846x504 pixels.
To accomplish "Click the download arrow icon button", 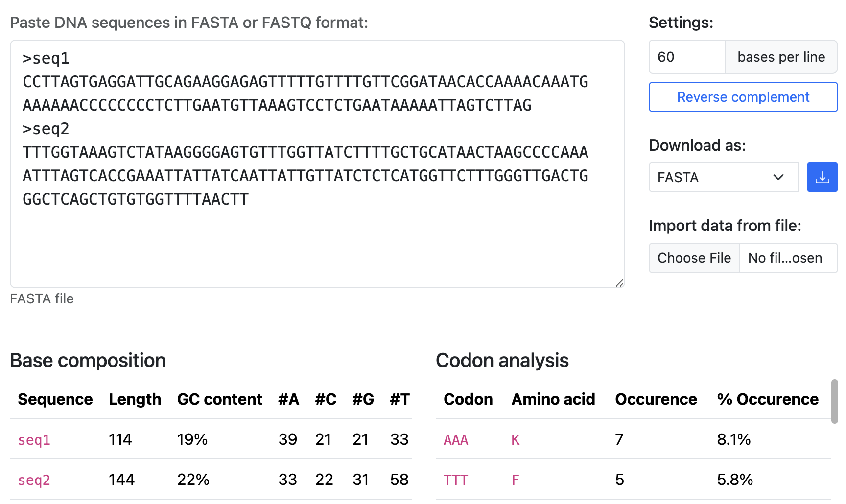I will 822,177.
